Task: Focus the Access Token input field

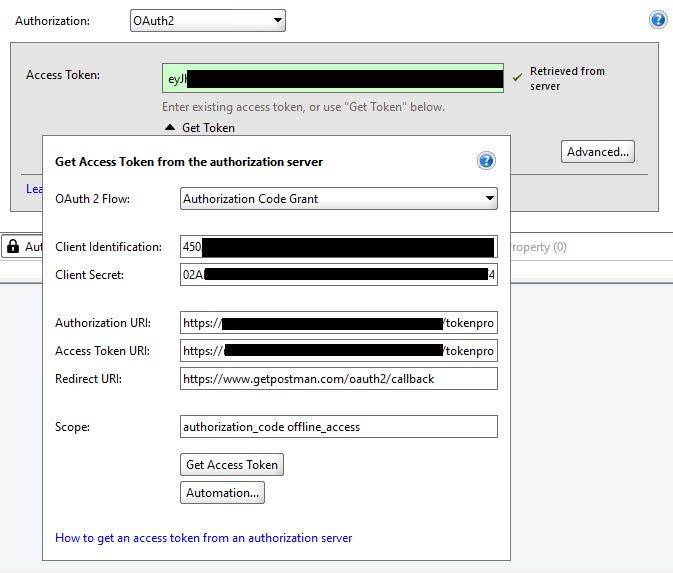Action: pos(333,79)
